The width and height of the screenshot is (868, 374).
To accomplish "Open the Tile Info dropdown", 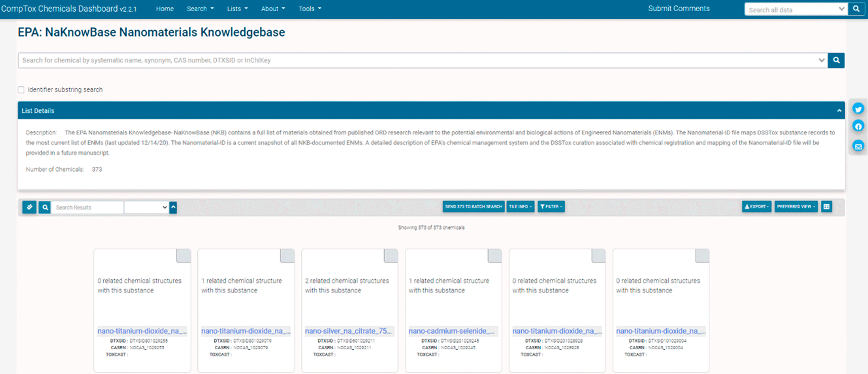I will (520, 207).
